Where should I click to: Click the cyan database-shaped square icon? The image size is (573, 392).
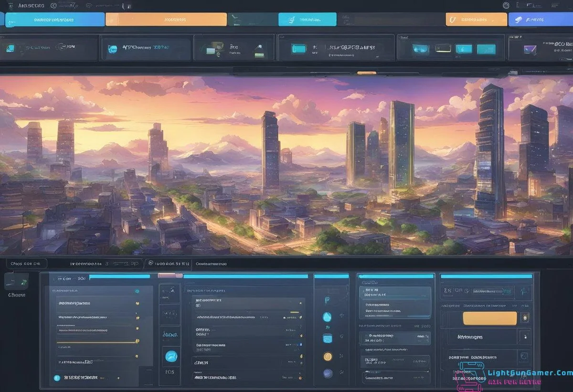coord(327,339)
